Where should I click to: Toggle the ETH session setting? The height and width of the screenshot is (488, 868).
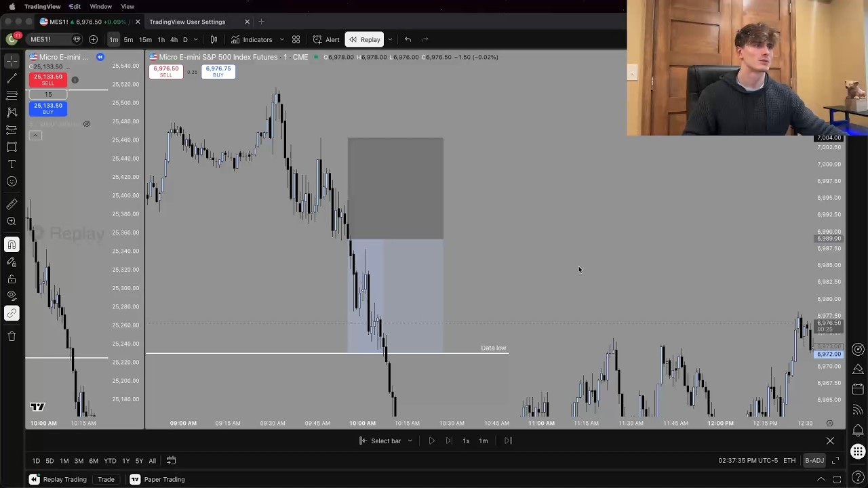(x=789, y=461)
